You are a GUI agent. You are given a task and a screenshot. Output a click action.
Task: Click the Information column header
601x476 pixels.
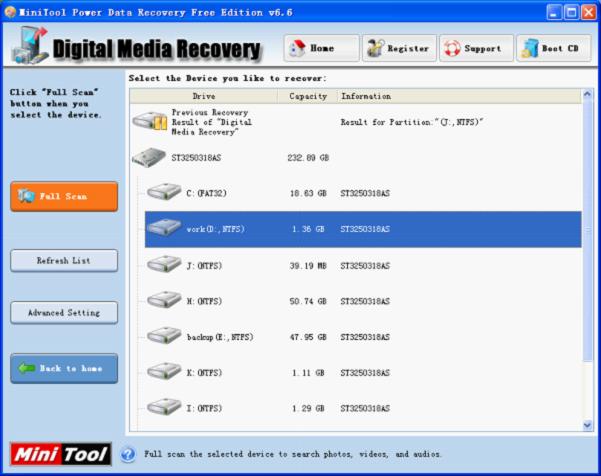[x=459, y=96]
